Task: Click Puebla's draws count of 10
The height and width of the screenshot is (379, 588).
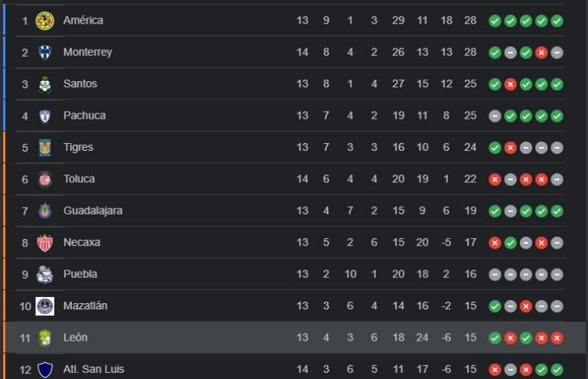Action: click(350, 274)
